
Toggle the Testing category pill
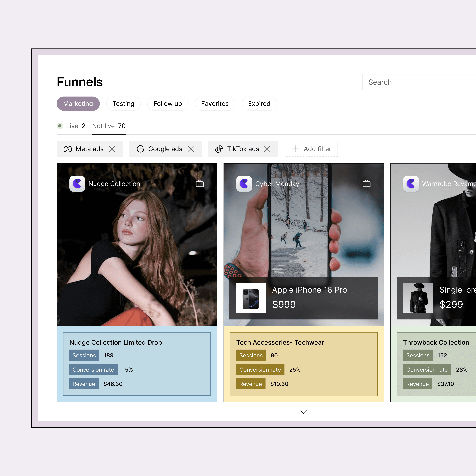coord(123,104)
